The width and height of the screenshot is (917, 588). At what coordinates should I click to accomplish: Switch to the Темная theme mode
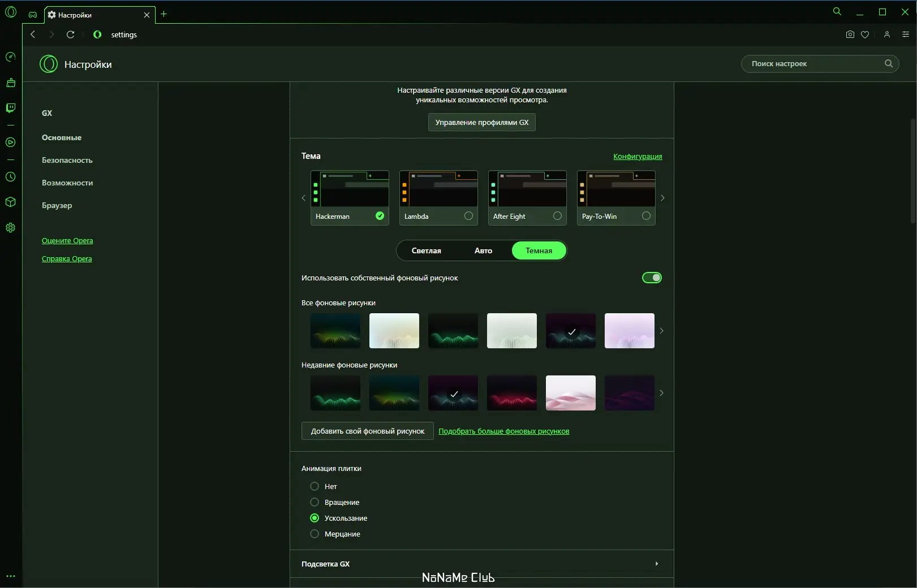(539, 250)
